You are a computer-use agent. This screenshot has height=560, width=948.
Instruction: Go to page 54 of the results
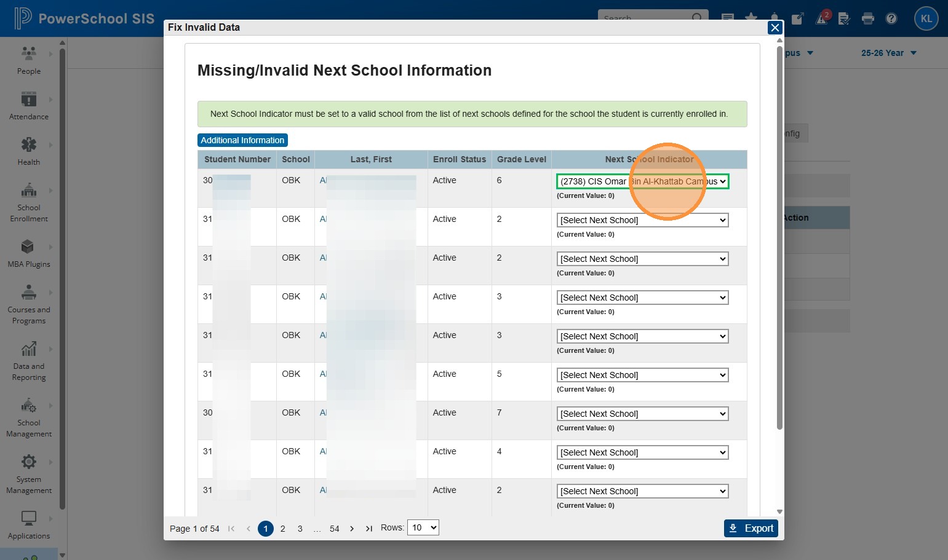click(335, 529)
